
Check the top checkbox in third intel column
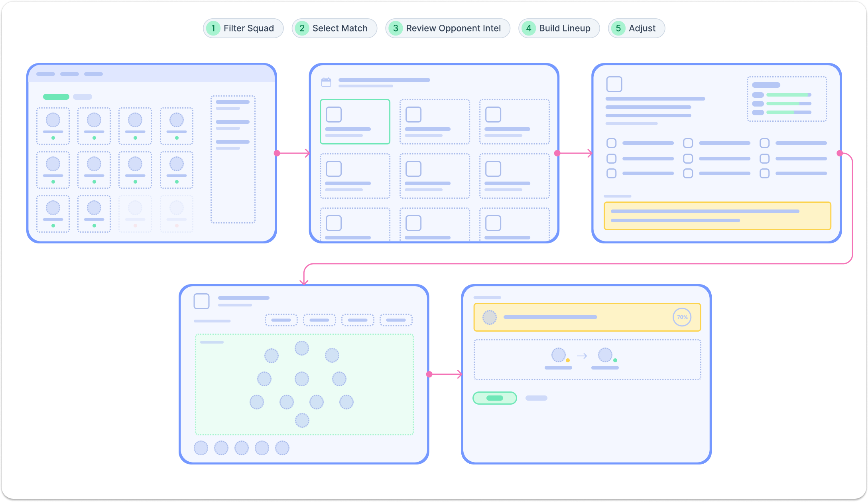pyautogui.click(x=764, y=143)
